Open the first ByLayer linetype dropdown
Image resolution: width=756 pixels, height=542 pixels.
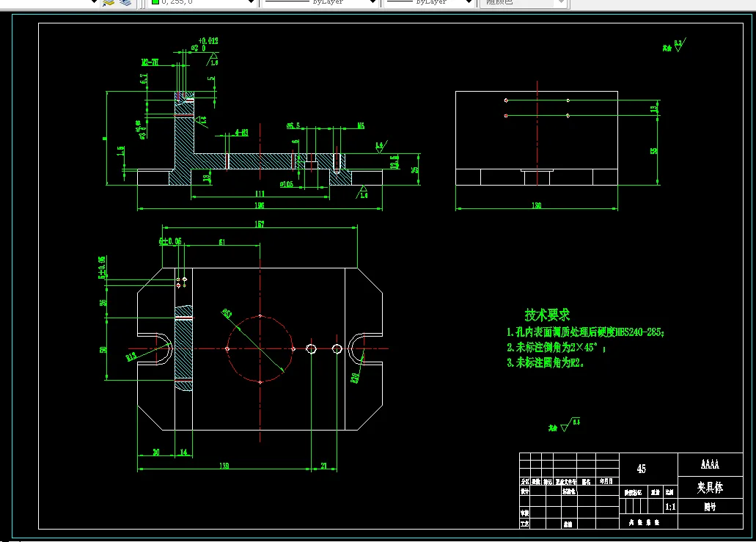coord(373,2)
